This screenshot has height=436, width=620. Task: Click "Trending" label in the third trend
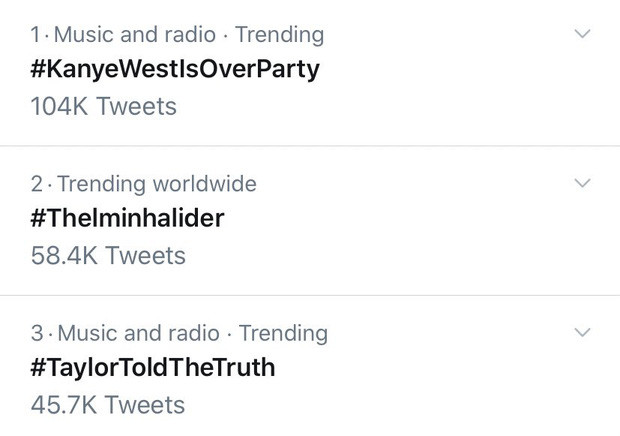point(283,333)
